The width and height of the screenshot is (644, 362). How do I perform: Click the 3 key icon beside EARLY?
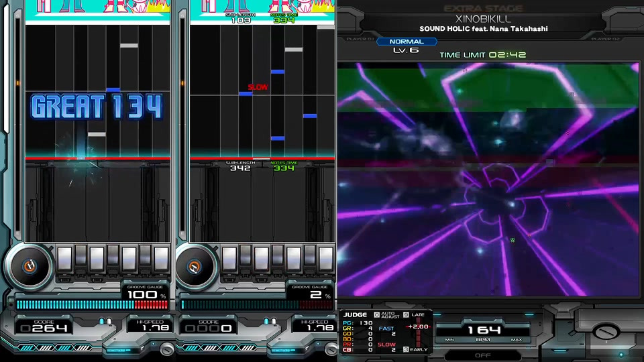[406, 349]
